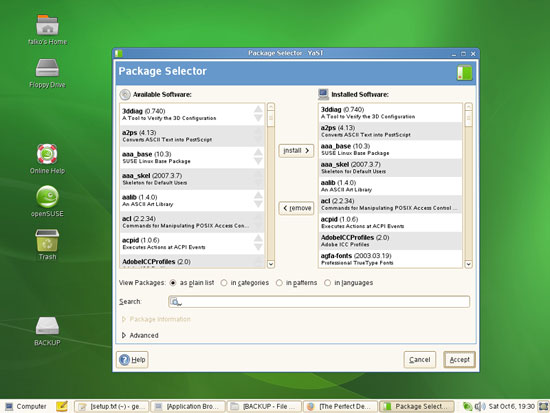The width and height of the screenshot is (550, 413).
Task: Switch to the BACKUP - File taskbar window
Action: 264,406
